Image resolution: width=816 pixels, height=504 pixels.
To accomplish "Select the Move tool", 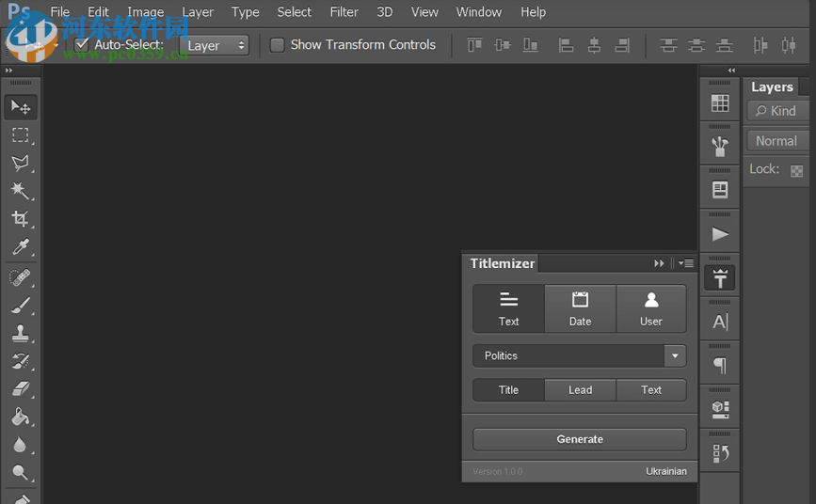I will pos(21,107).
